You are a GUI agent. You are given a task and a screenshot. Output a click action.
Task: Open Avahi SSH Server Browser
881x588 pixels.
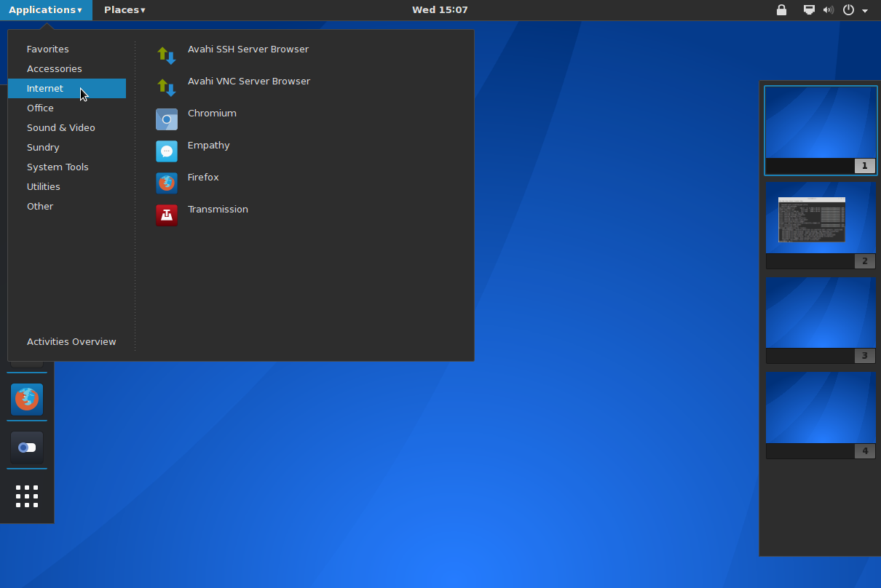click(248, 49)
